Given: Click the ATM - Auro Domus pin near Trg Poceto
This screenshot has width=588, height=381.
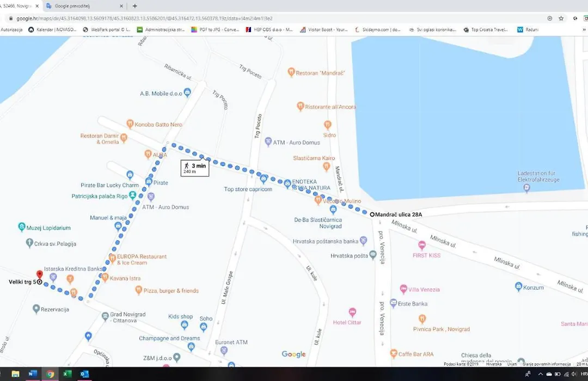Looking at the screenshot, I should [268, 142].
